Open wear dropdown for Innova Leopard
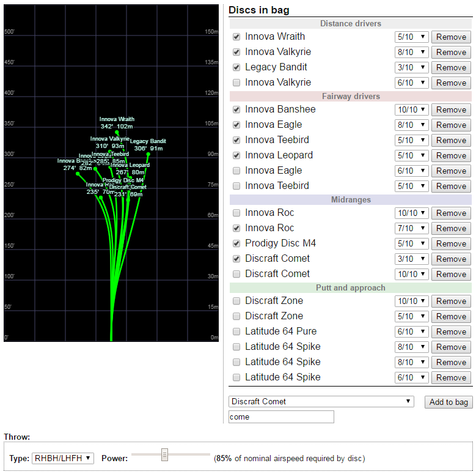The image size is (476, 474). [411, 155]
